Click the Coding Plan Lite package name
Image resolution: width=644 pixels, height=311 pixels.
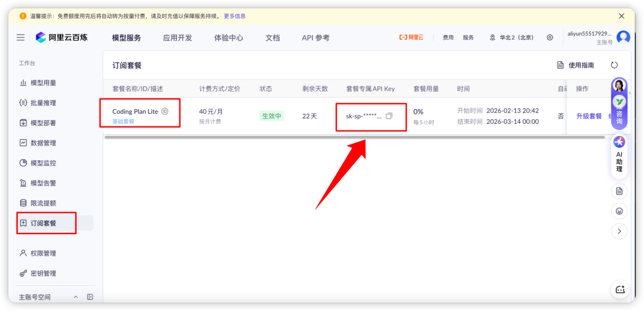click(x=135, y=111)
